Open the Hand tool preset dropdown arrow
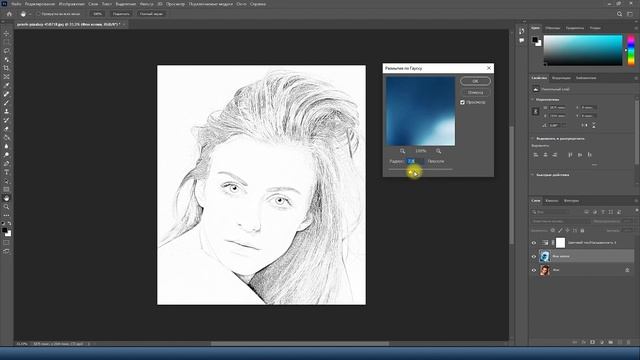The image size is (640, 360). click(30, 14)
